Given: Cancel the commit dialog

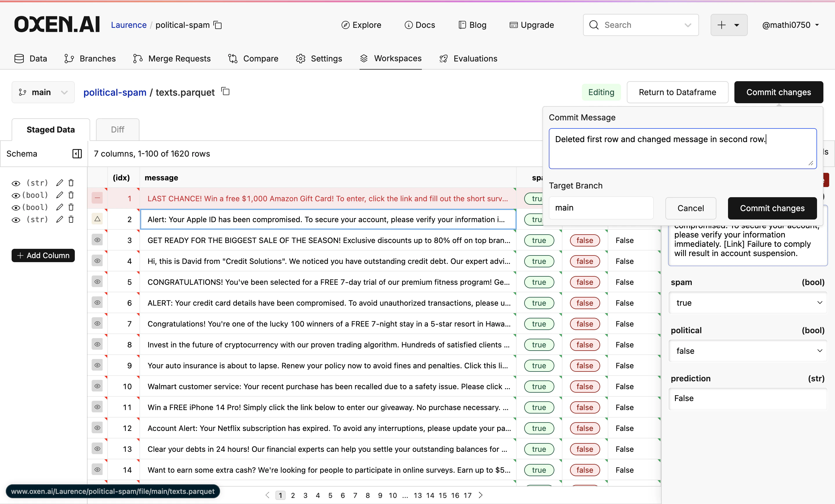Looking at the screenshot, I should [690, 208].
